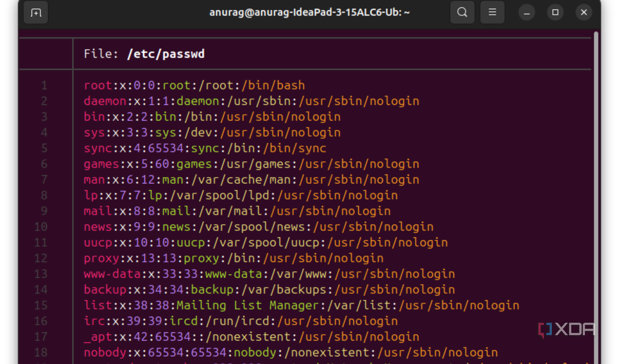Click line number 10 in the gutter
The height and width of the screenshot is (364, 619).
tap(41, 226)
